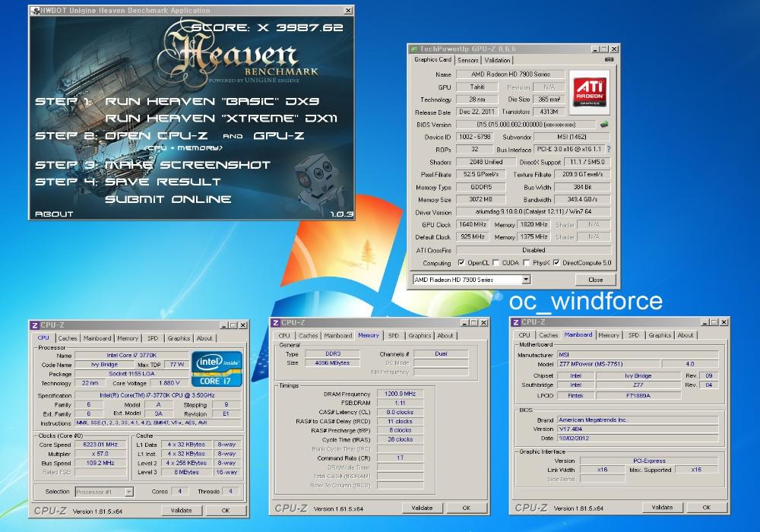This screenshot has width=760, height=532.
Task: Open About tab in left CPU-Z window
Action: pyautogui.click(x=204, y=338)
